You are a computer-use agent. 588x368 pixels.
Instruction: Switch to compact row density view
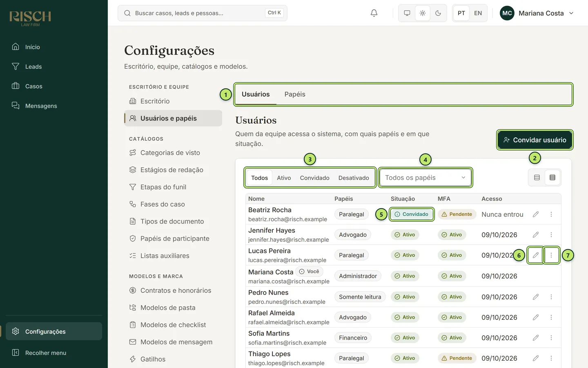point(552,177)
